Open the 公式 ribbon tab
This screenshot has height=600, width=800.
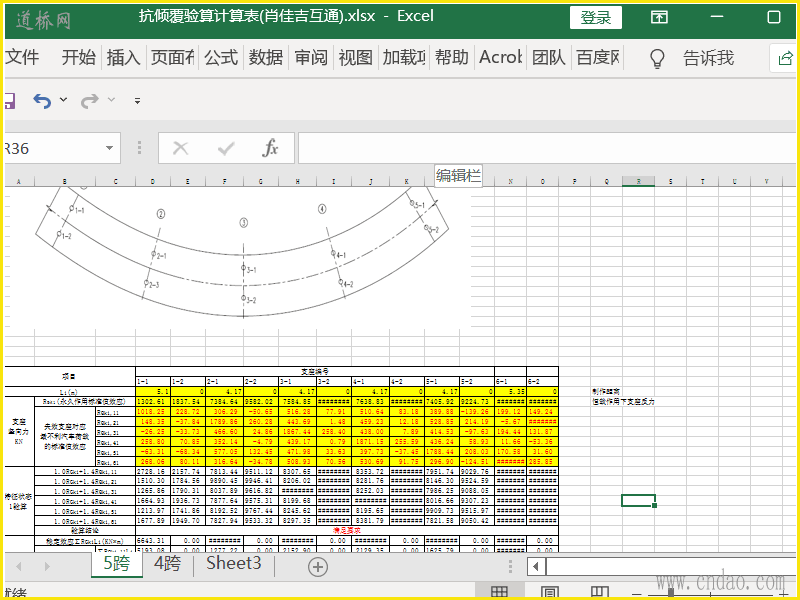point(221,58)
